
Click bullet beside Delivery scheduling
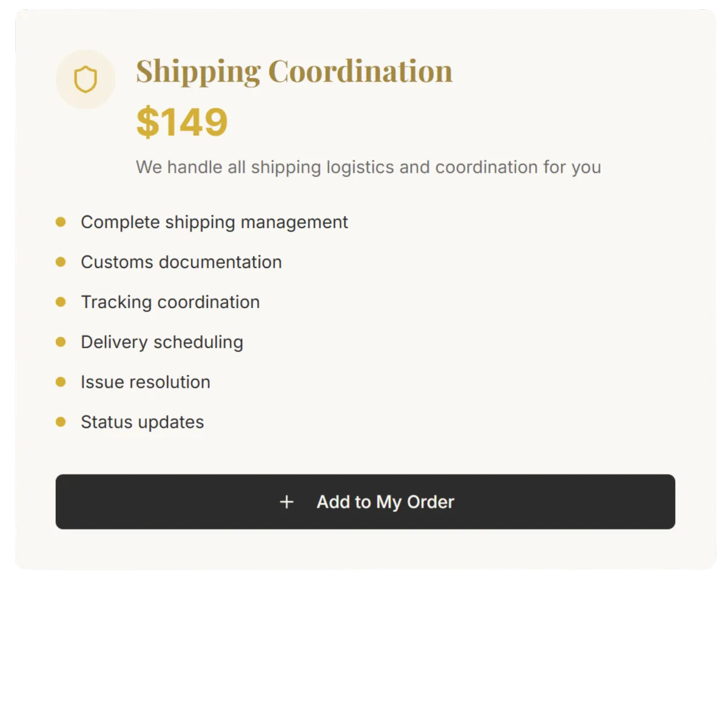(61, 342)
